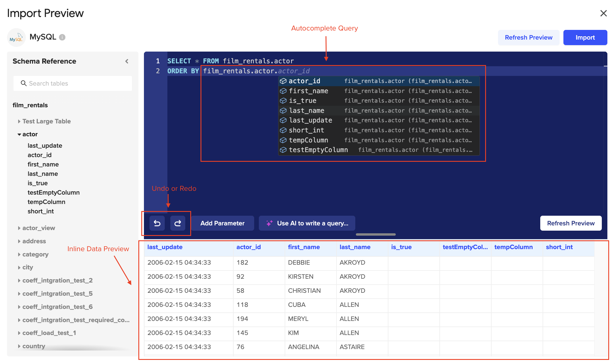Image resolution: width=615 pixels, height=364 pixels.
Task: Click the AI sparkle query button
Action: [307, 223]
